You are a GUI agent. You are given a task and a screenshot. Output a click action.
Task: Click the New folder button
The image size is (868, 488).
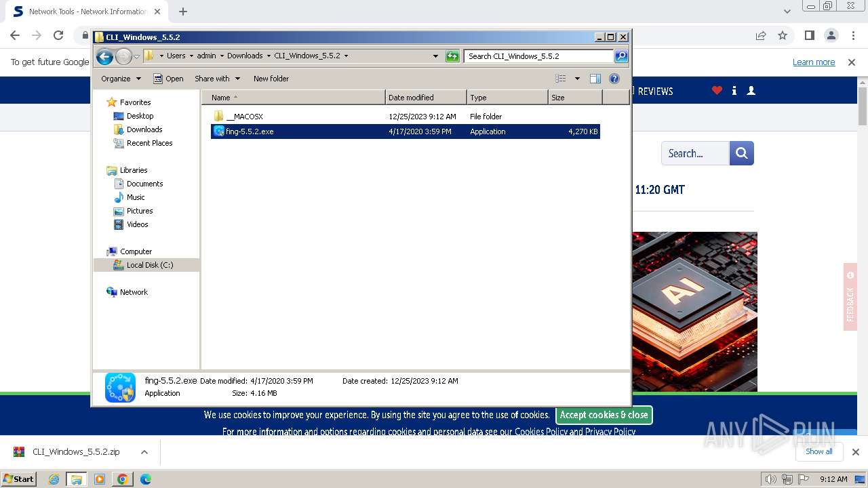coord(271,79)
